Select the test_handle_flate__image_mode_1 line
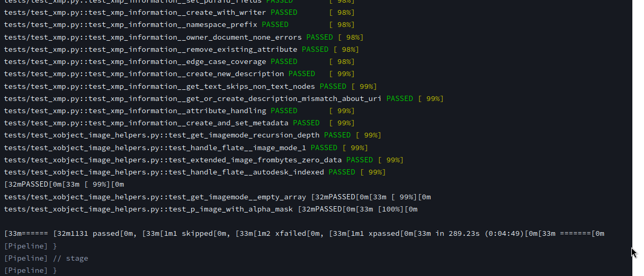644x276 pixels. 185,148
